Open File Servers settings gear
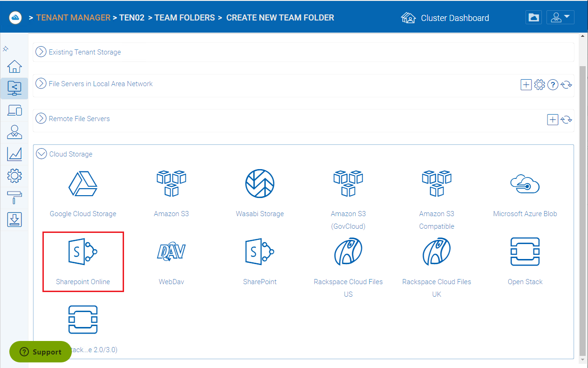The image size is (588, 368). pyautogui.click(x=540, y=85)
